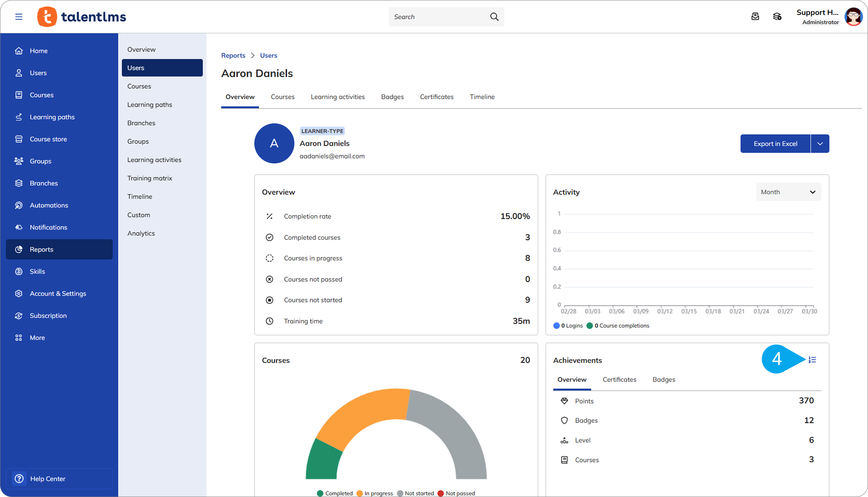Toggle the Course completions legend item
The image size is (868, 497).
coord(618,326)
